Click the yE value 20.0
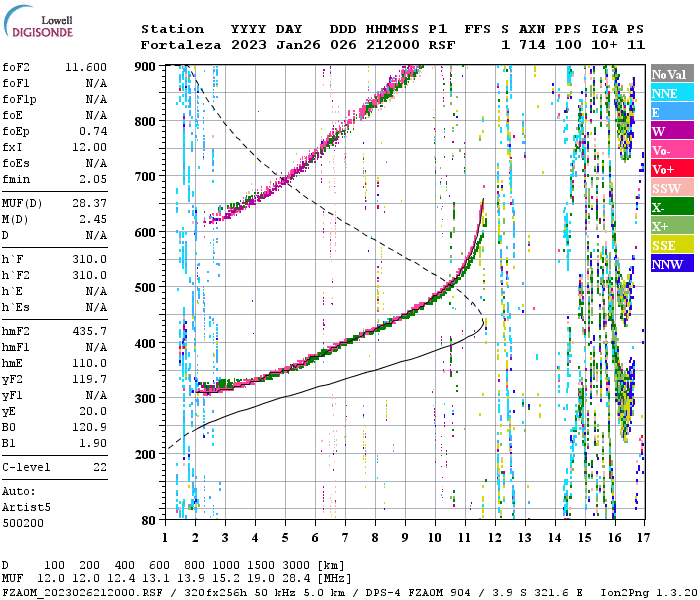The height and width of the screenshot is (600, 700). click(93, 412)
